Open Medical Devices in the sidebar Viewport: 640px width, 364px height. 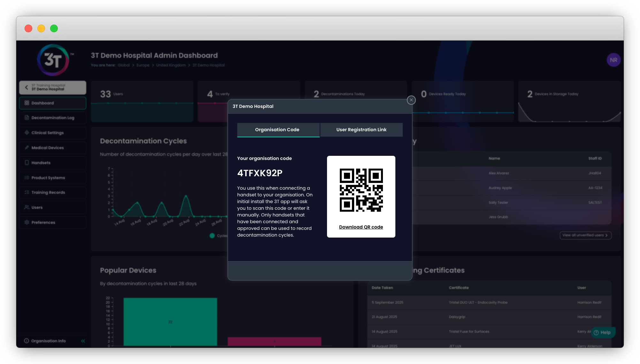[x=53, y=148]
